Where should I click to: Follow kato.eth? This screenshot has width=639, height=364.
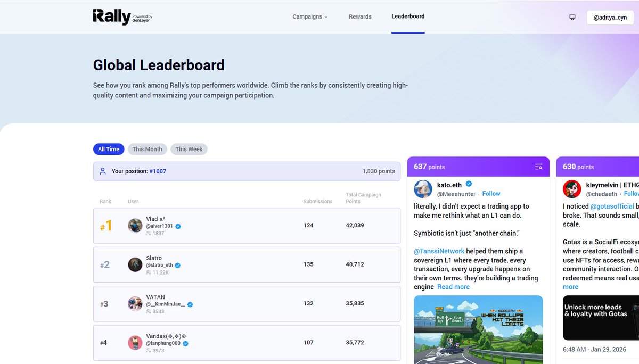[491, 194]
